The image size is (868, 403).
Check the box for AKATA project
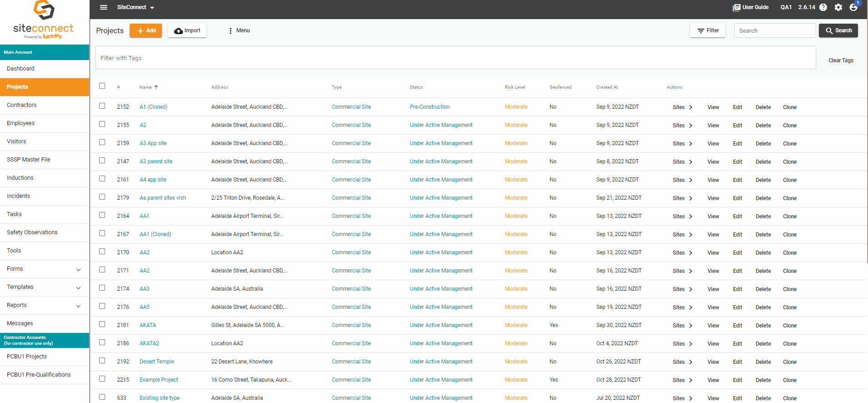pyautogui.click(x=102, y=324)
